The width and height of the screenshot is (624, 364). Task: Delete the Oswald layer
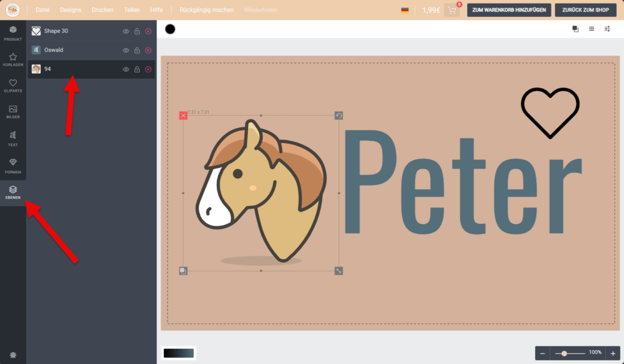pyautogui.click(x=148, y=51)
